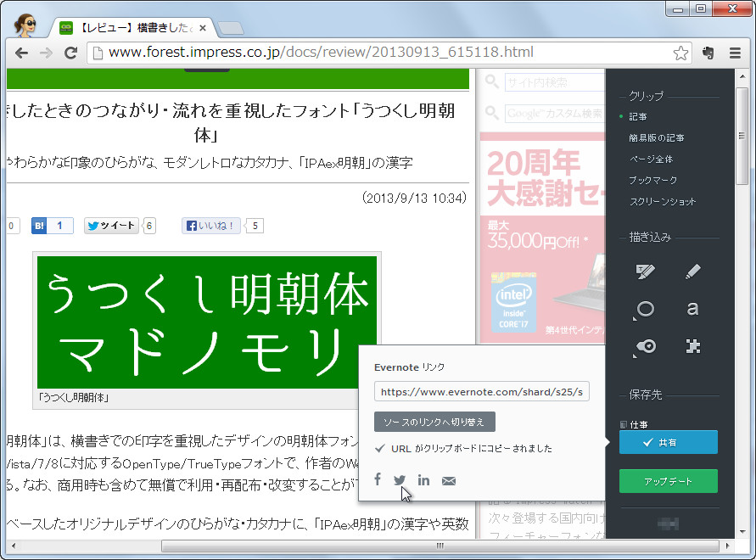The height and width of the screenshot is (560, 756).
Task: Share the clip on LinkedIn
Action: point(423,480)
